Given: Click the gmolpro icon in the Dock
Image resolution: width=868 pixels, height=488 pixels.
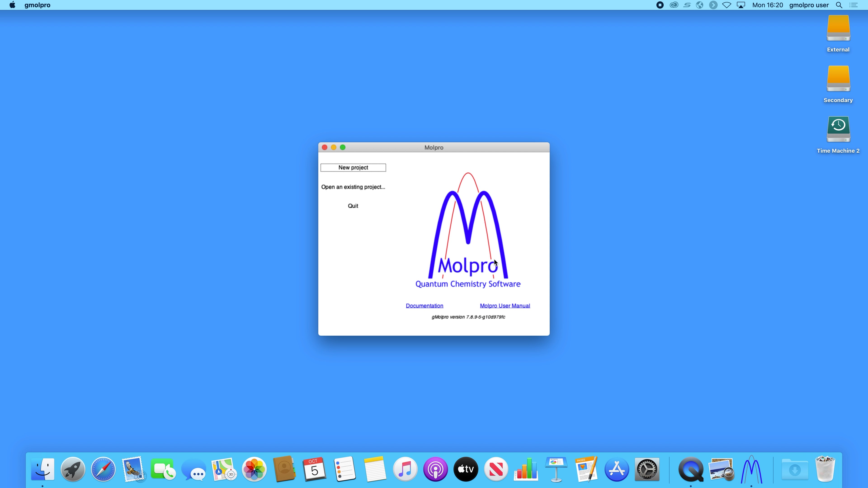Looking at the screenshot, I should [x=751, y=469].
